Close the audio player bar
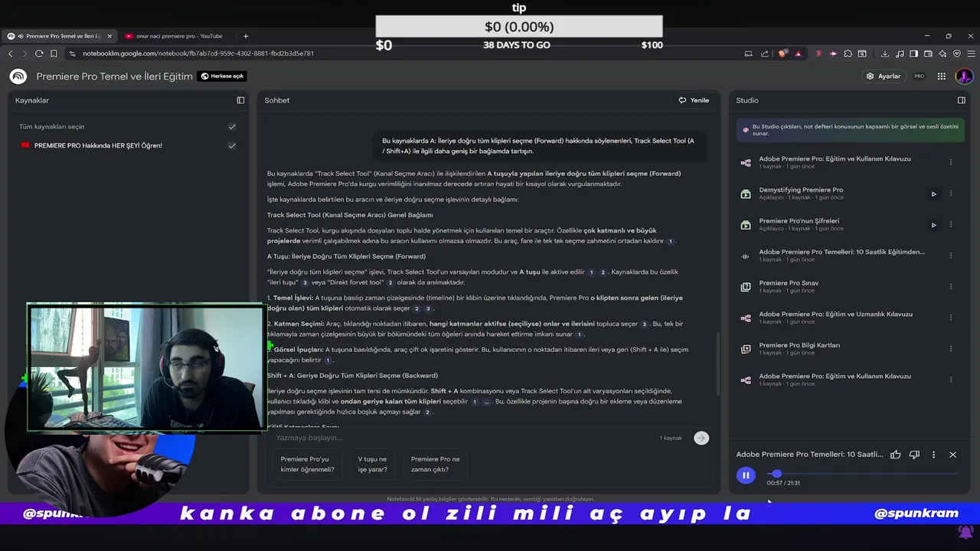Screen dimensions: 980x551 click(952, 455)
